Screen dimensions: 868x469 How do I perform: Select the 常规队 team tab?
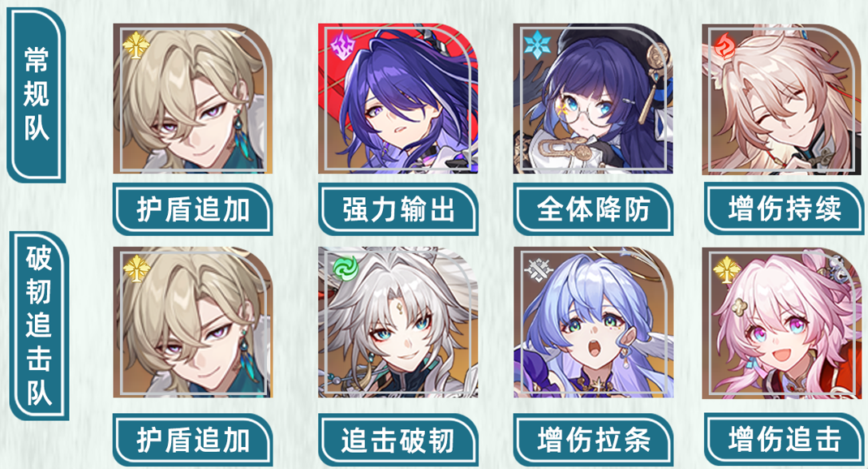[37, 95]
